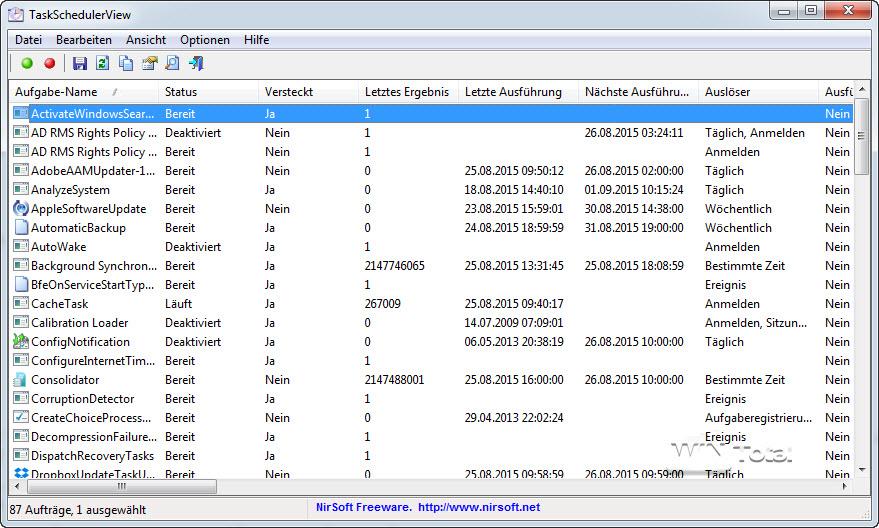Click the horizontal scrollbar right arrow
The image size is (879, 528).
(844, 486)
